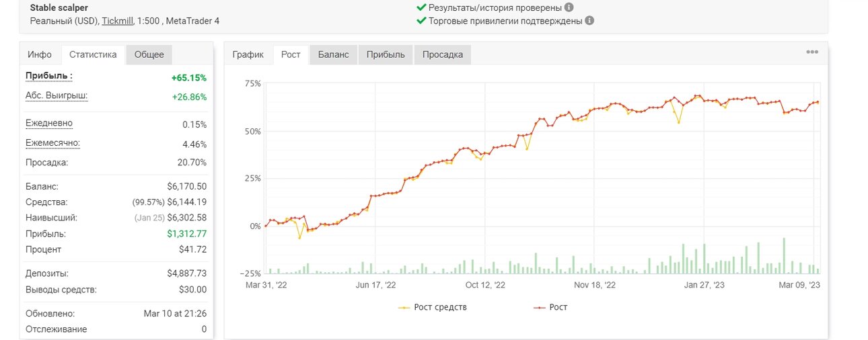Open the Прибыль chart tab
The image size is (868, 340).
(386, 54)
